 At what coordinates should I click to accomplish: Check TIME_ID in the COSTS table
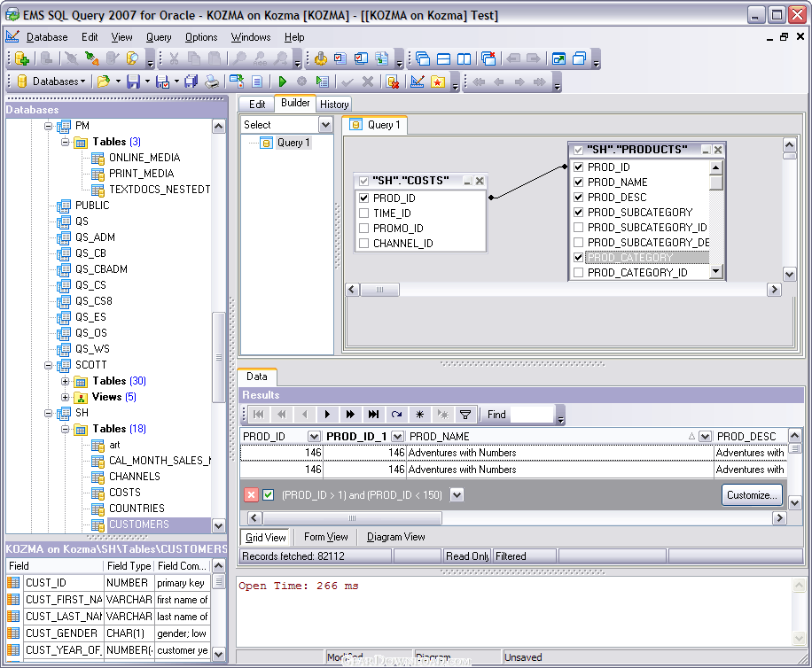pos(364,214)
